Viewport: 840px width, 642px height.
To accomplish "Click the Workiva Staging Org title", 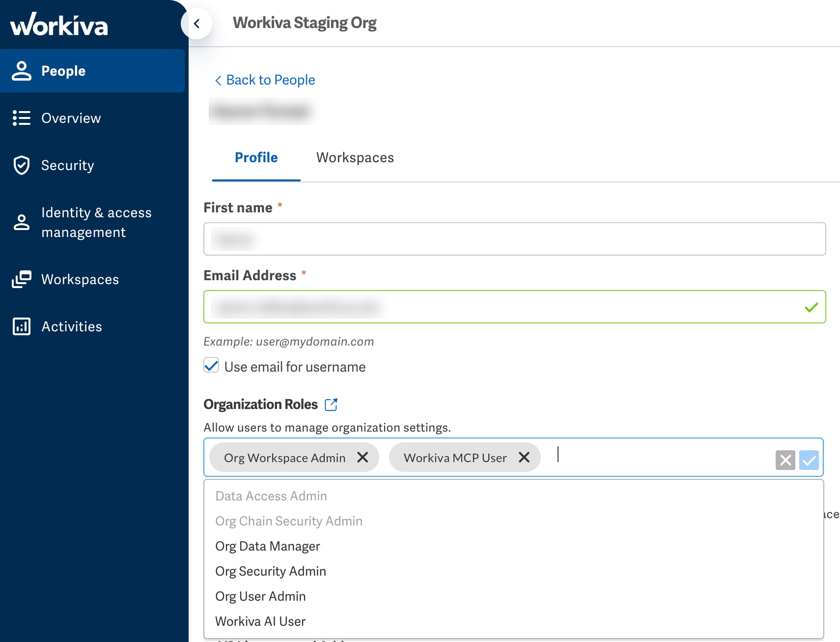I will pos(305,23).
